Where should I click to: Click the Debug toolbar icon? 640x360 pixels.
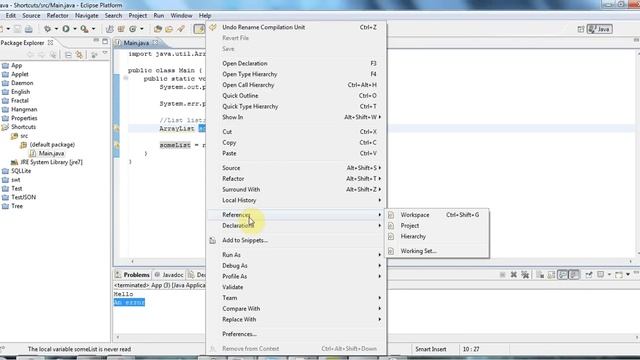point(47,29)
